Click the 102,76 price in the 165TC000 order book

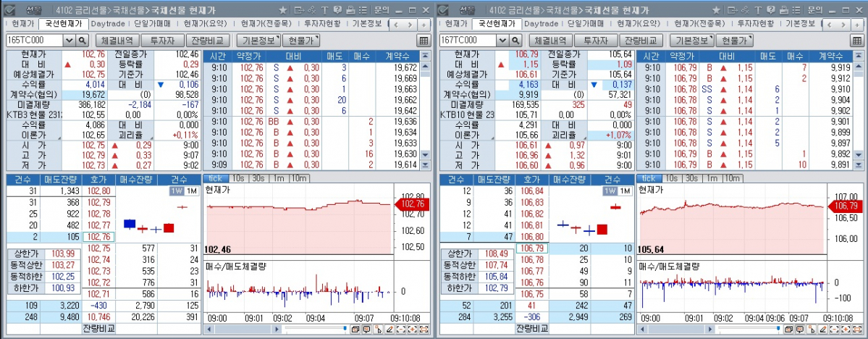(98, 237)
